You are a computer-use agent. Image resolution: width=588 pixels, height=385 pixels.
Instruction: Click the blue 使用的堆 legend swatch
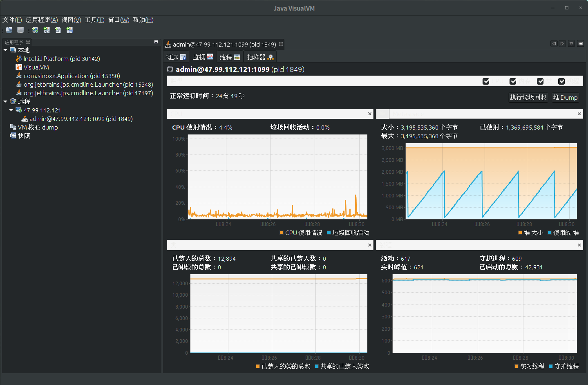(x=550, y=233)
